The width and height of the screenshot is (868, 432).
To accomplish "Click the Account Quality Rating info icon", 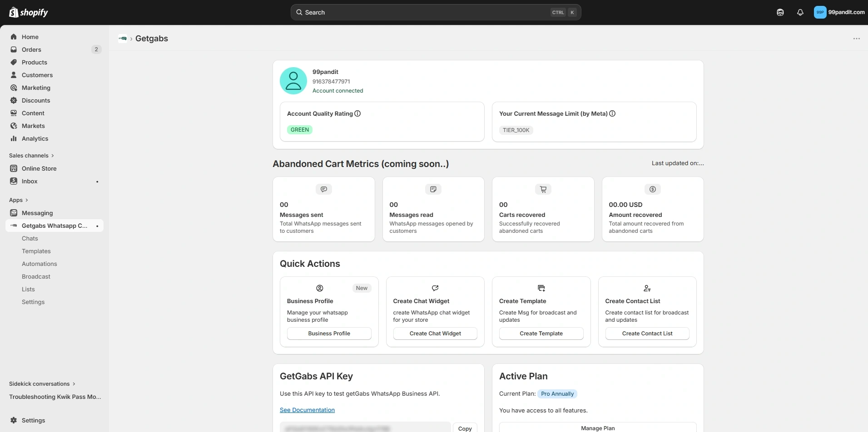I will point(357,113).
